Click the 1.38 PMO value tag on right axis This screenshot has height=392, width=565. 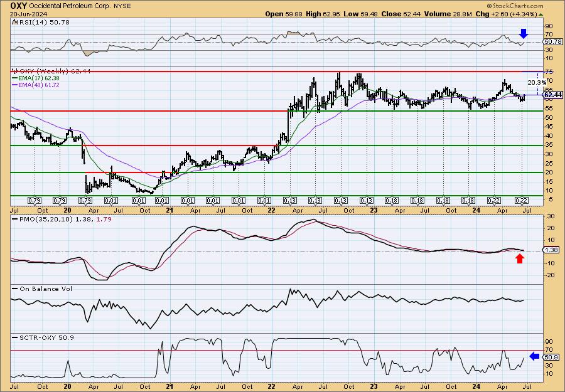(x=551, y=250)
